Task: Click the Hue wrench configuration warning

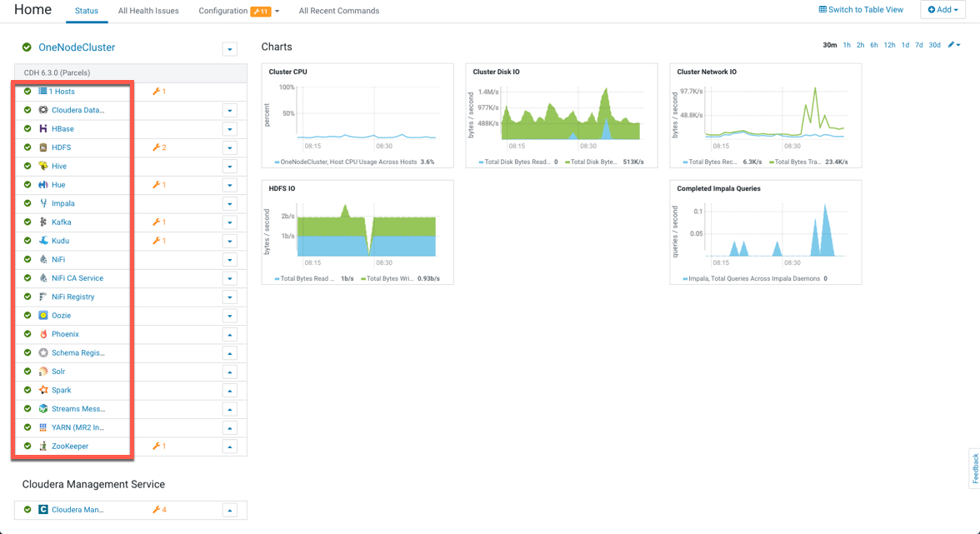Action: (x=159, y=185)
